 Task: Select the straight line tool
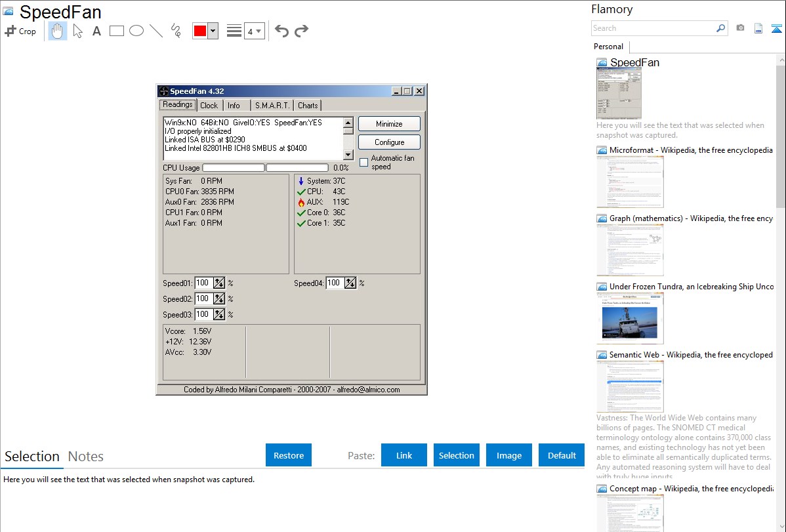tap(156, 31)
